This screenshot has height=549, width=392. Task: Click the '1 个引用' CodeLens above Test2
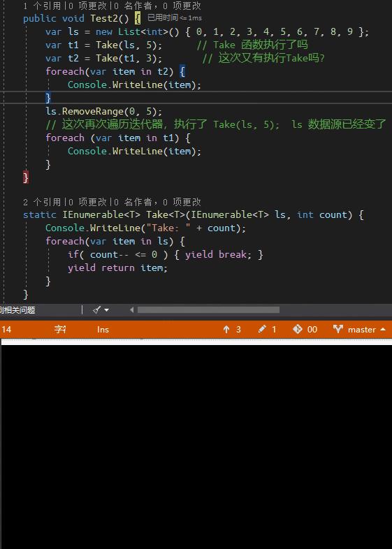(x=42, y=6)
